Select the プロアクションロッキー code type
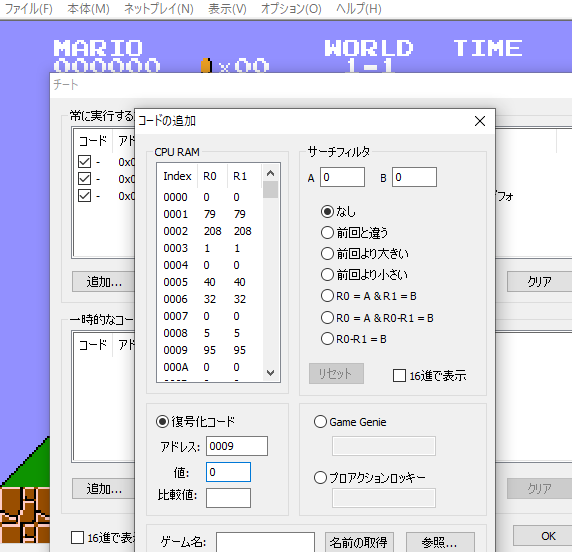This screenshot has height=552, width=572. click(x=320, y=477)
